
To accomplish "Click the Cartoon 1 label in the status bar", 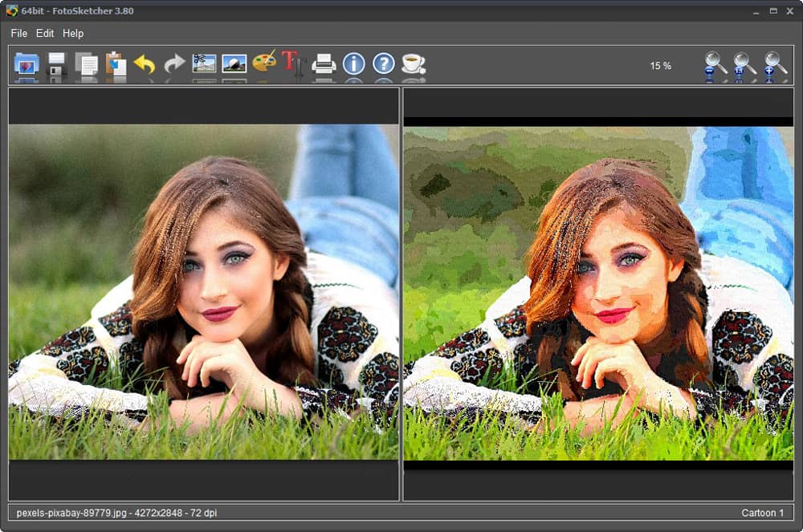I will 762,513.
